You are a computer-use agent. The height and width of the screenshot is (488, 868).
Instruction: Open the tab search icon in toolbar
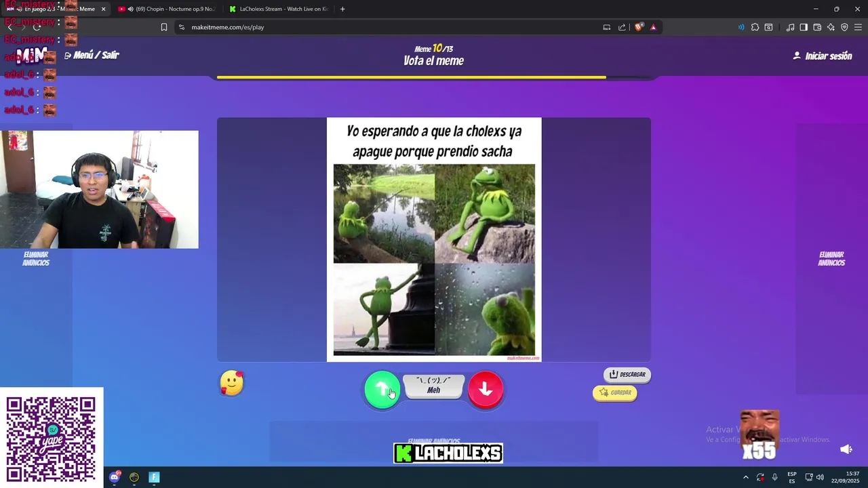point(768,27)
